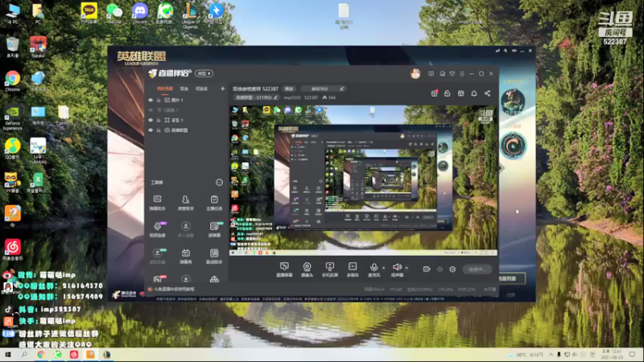Open the hamburger menu in title bar
644x362 pixels.
coord(462,74)
